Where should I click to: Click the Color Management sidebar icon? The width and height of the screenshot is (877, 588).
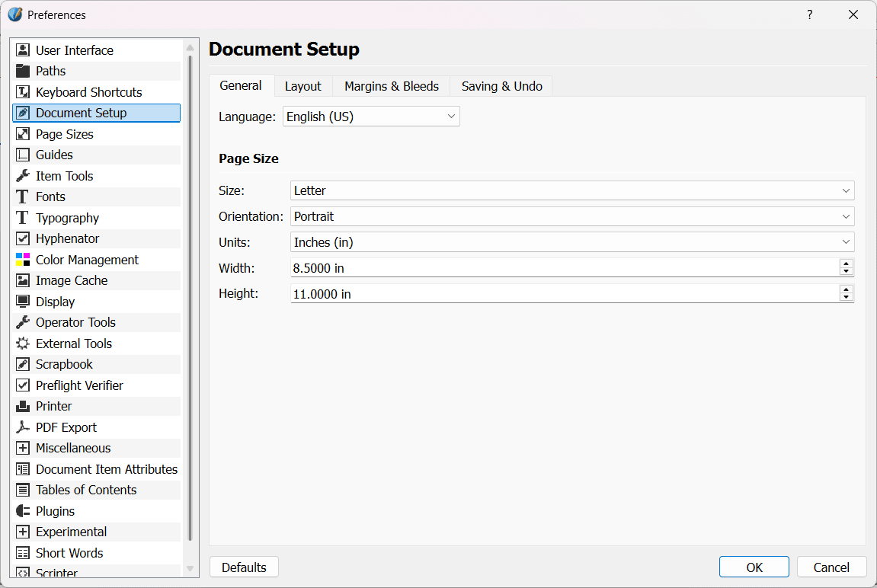[23, 260]
